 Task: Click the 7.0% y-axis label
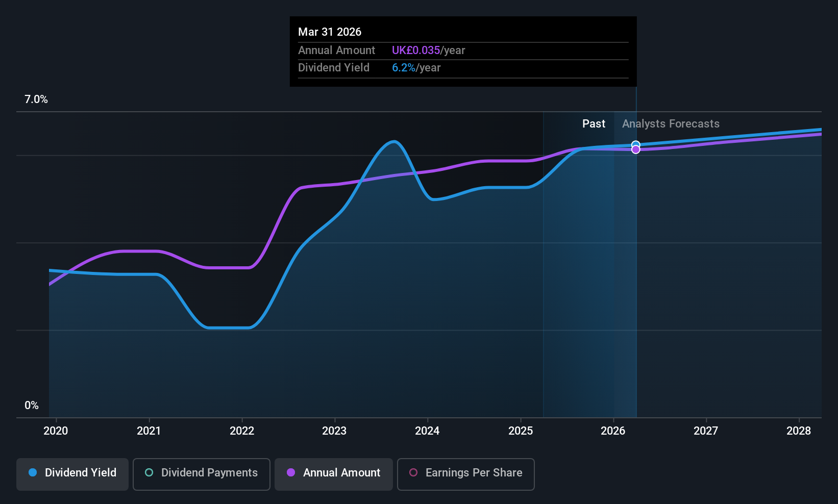pos(36,99)
